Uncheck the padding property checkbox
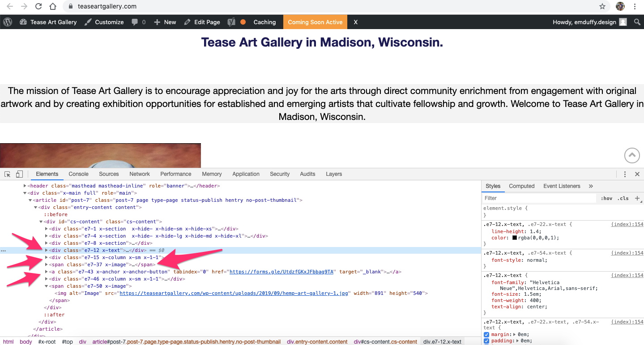 (487, 341)
